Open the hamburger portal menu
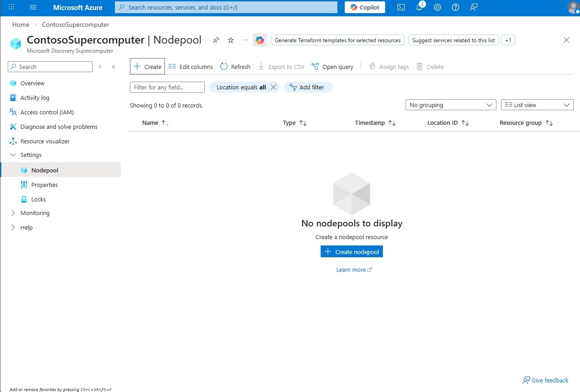This screenshot has width=580, height=392. (33, 7)
